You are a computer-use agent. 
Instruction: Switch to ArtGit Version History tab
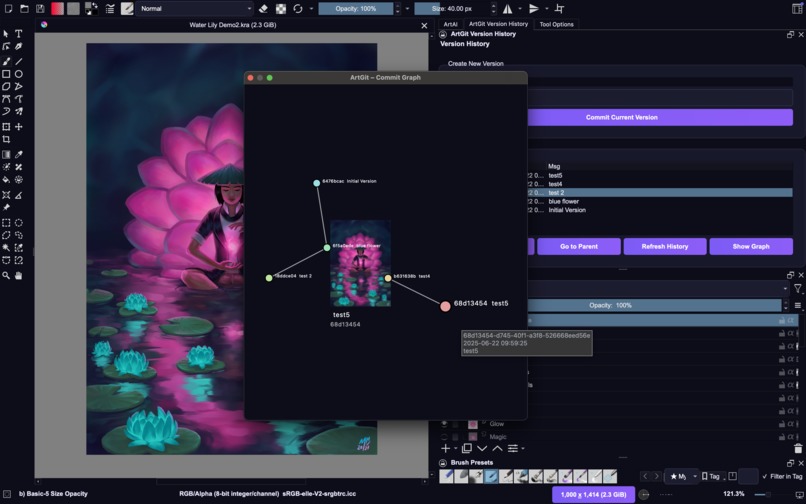498,24
